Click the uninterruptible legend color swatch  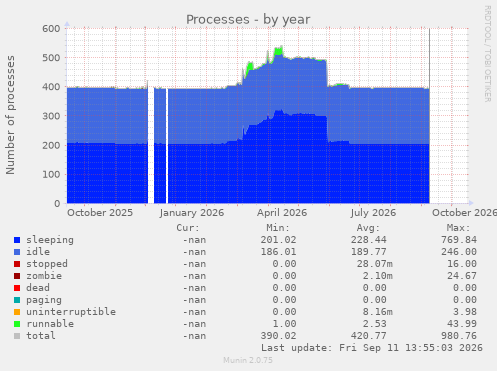tap(17, 312)
